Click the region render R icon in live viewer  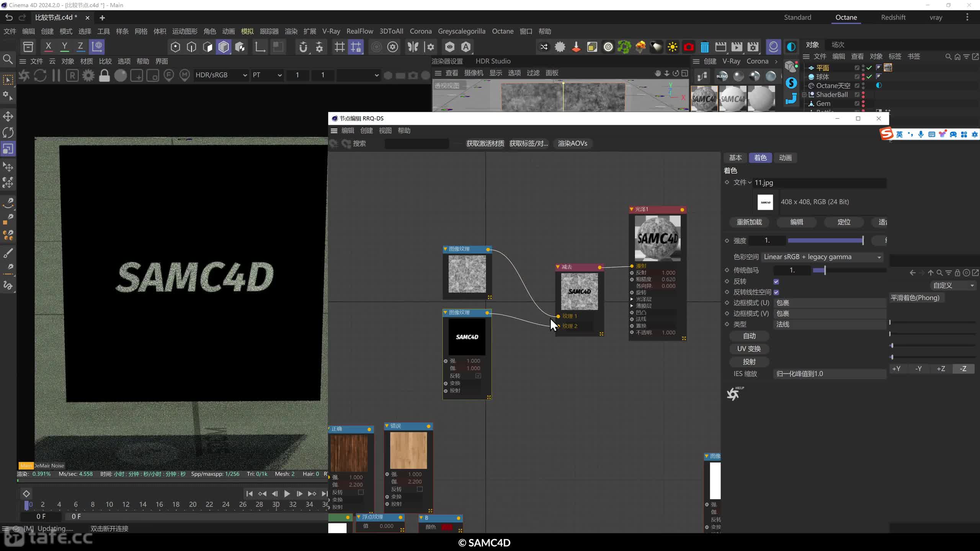click(x=72, y=75)
